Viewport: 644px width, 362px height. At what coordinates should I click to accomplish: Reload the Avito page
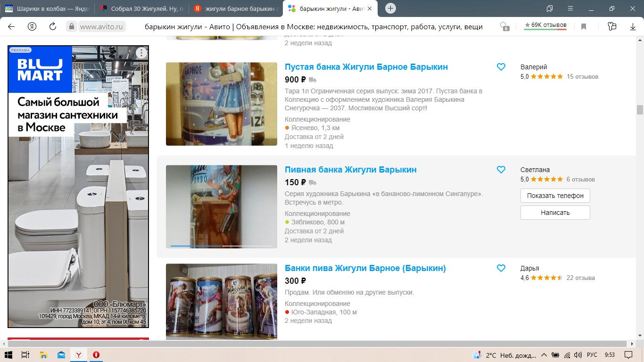tap(53, 26)
